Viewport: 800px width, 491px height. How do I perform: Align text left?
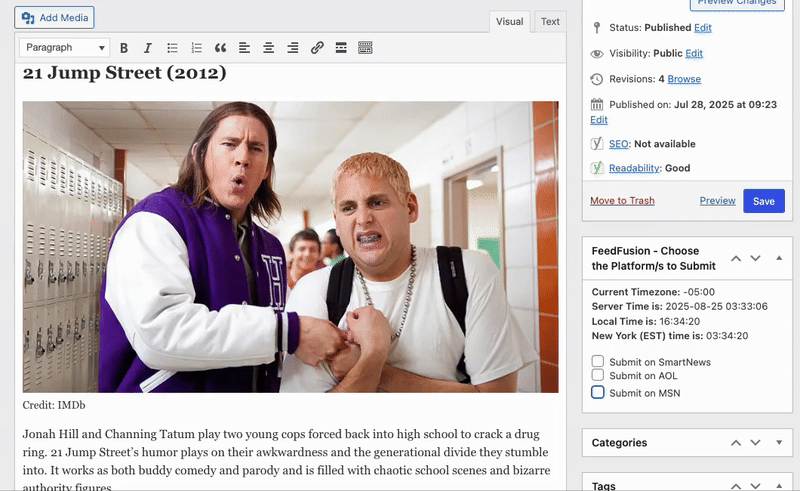(x=244, y=48)
